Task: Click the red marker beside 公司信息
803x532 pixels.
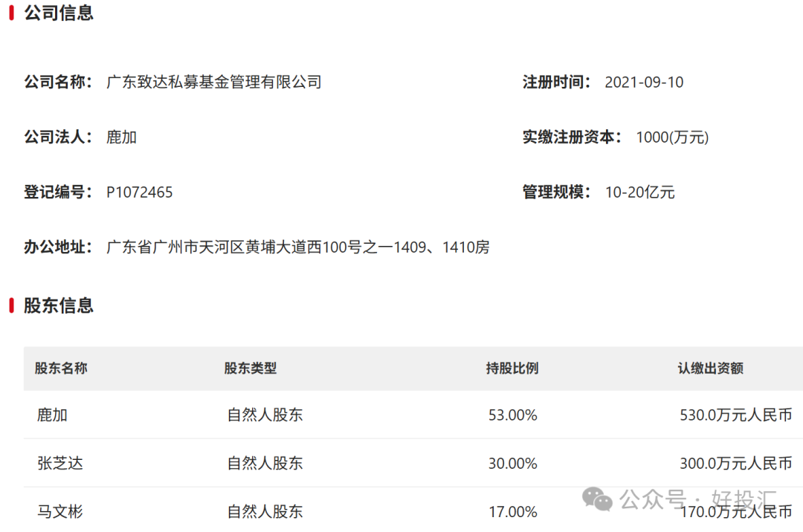Action: tap(12, 13)
